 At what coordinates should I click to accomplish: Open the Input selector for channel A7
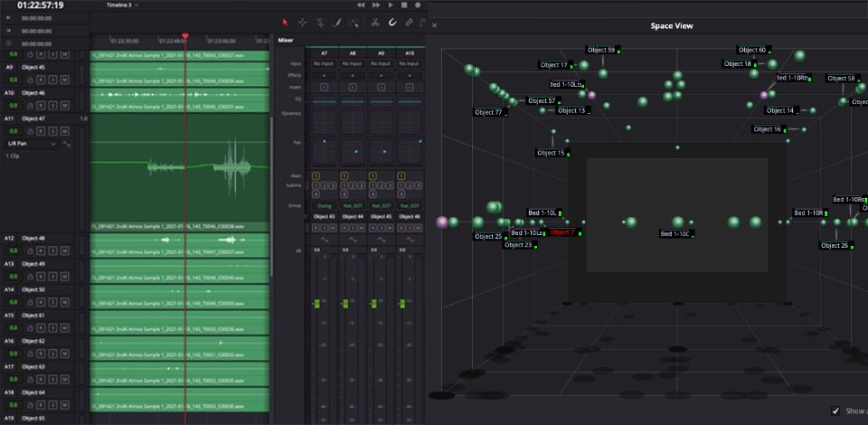click(325, 63)
